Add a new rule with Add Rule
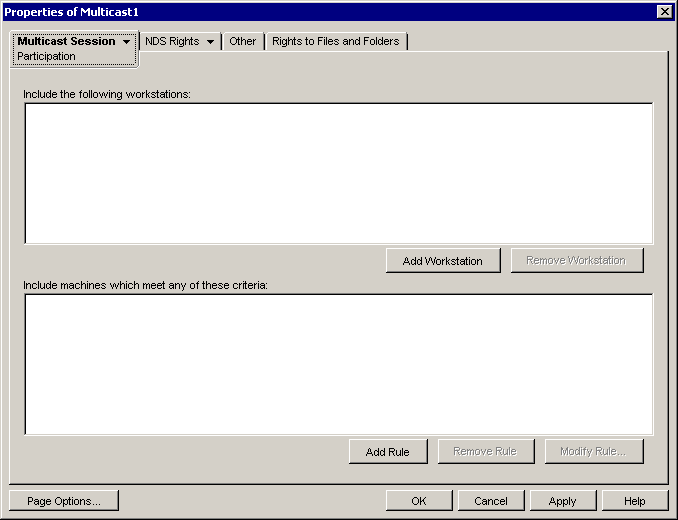The width and height of the screenshot is (678, 520). [388, 452]
